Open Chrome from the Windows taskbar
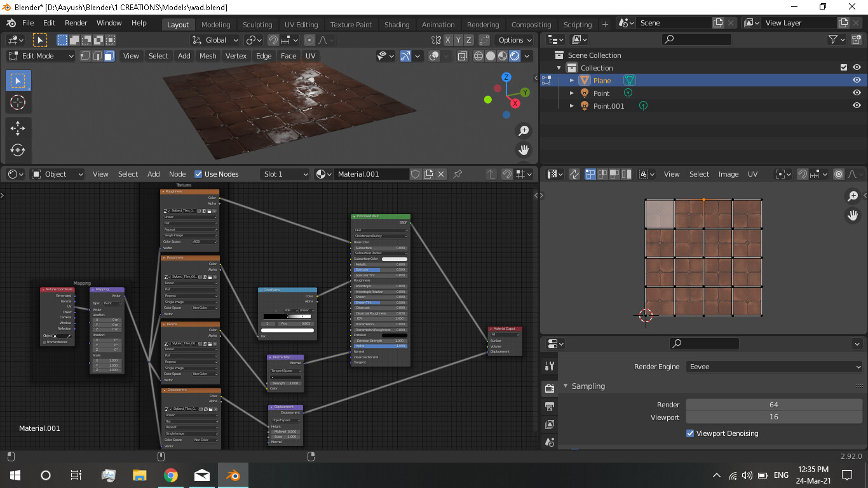Image resolution: width=868 pixels, height=488 pixels. (170, 475)
